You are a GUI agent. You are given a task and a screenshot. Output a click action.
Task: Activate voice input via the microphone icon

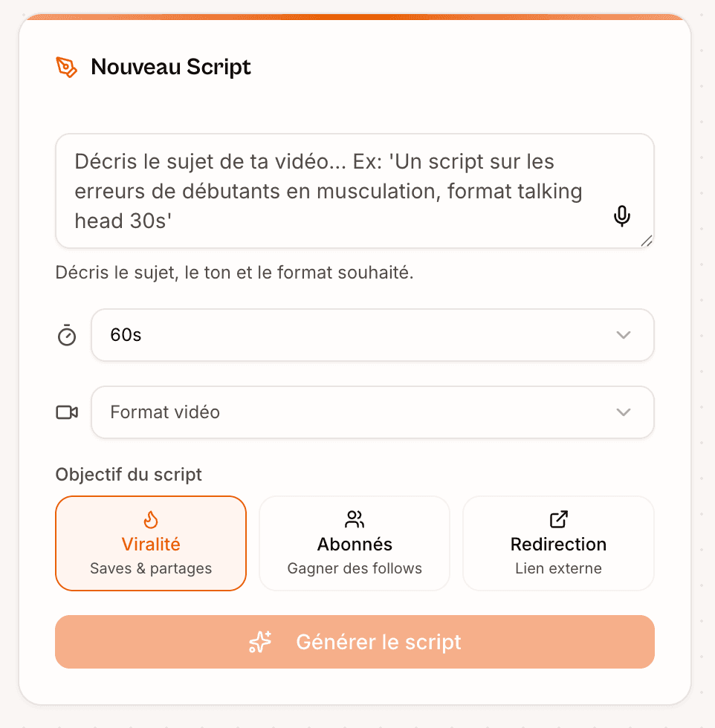click(x=621, y=216)
